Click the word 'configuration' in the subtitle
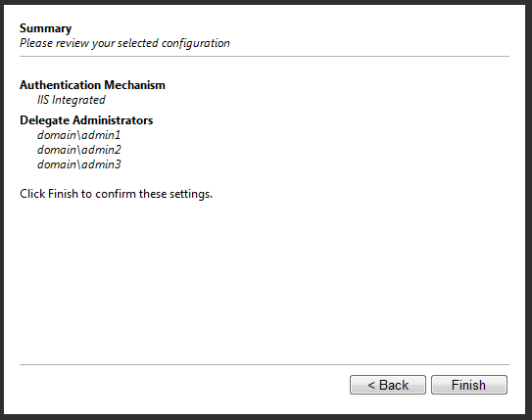The width and height of the screenshot is (532, 420). coord(195,44)
